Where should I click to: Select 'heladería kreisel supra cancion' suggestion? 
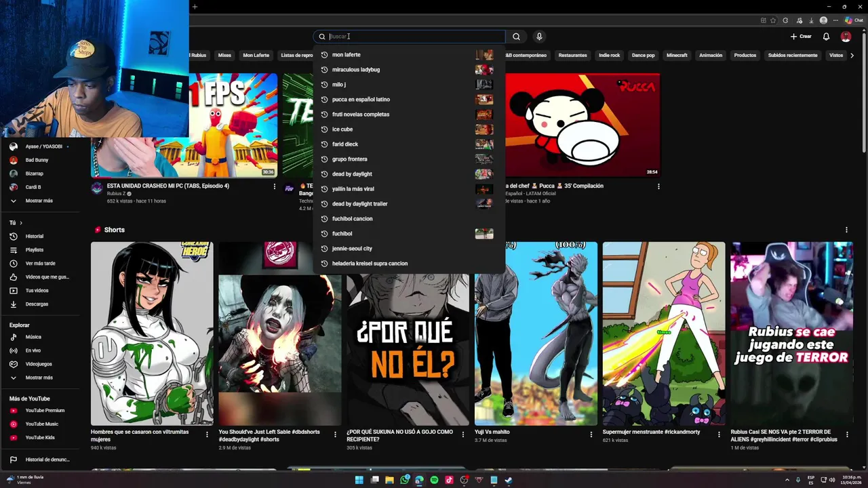[x=409, y=264]
